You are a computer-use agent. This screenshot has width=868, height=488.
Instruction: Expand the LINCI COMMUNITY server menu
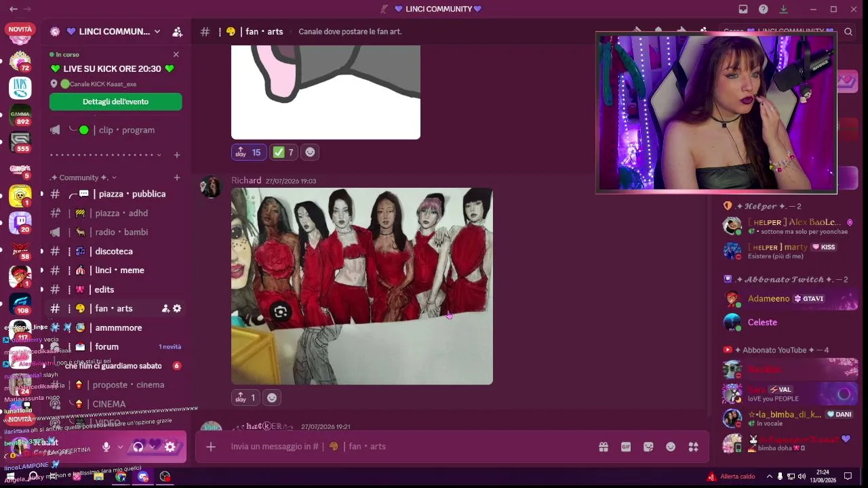157,31
